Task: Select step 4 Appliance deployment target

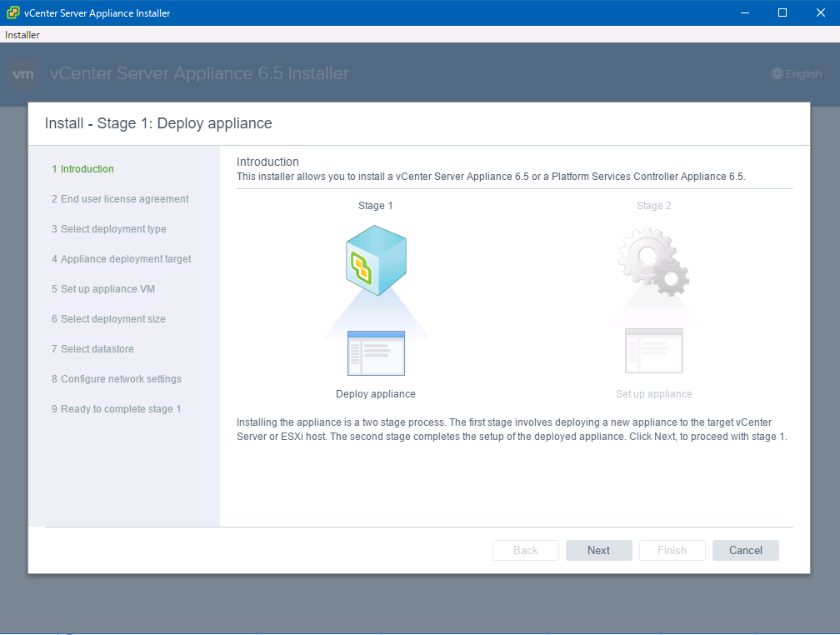Action: (x=121, y=259)
